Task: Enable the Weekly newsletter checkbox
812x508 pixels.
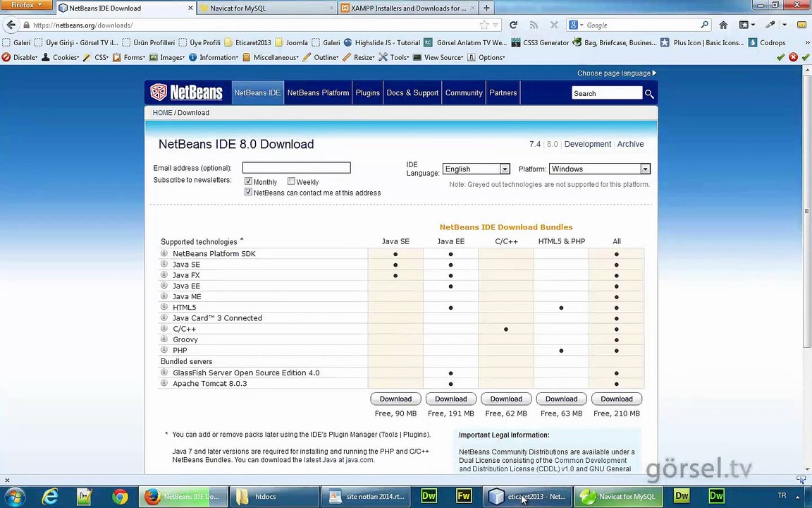Action: point(291,181)
